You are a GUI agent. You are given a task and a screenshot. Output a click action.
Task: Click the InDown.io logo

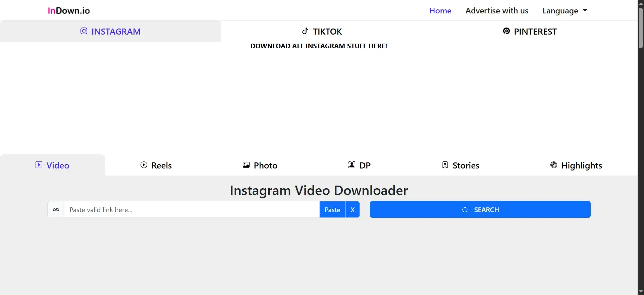pos(69,11)
